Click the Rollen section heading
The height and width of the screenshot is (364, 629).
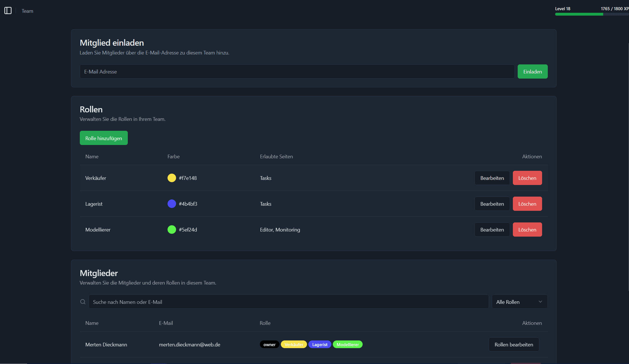tap(91, 110)
